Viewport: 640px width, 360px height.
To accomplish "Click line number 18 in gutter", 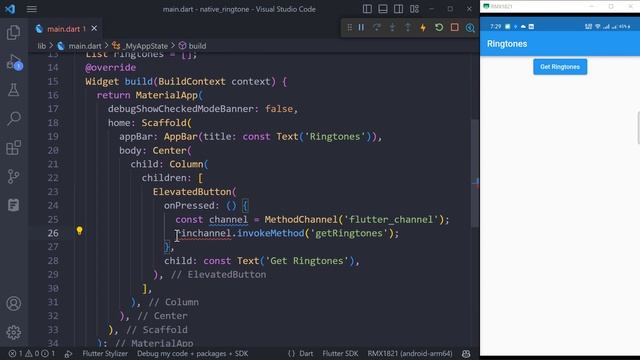I will click(53, 123).
